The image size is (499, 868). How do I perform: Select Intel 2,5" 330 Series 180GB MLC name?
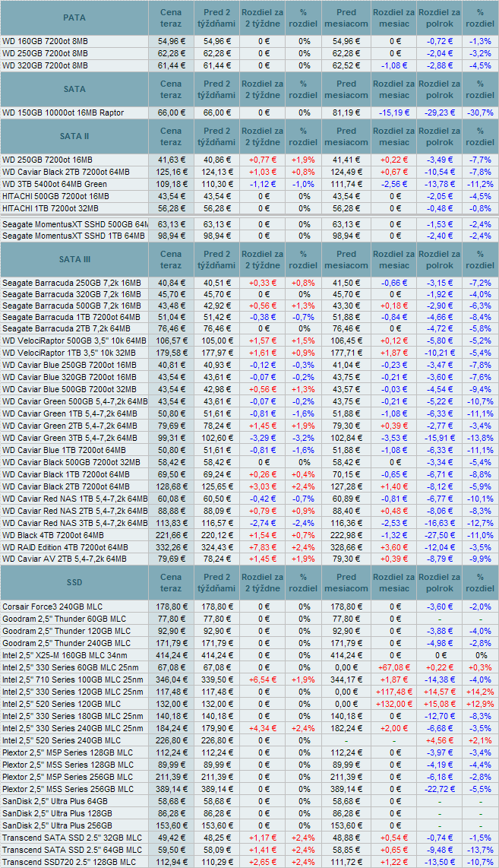tap(72, 716)
